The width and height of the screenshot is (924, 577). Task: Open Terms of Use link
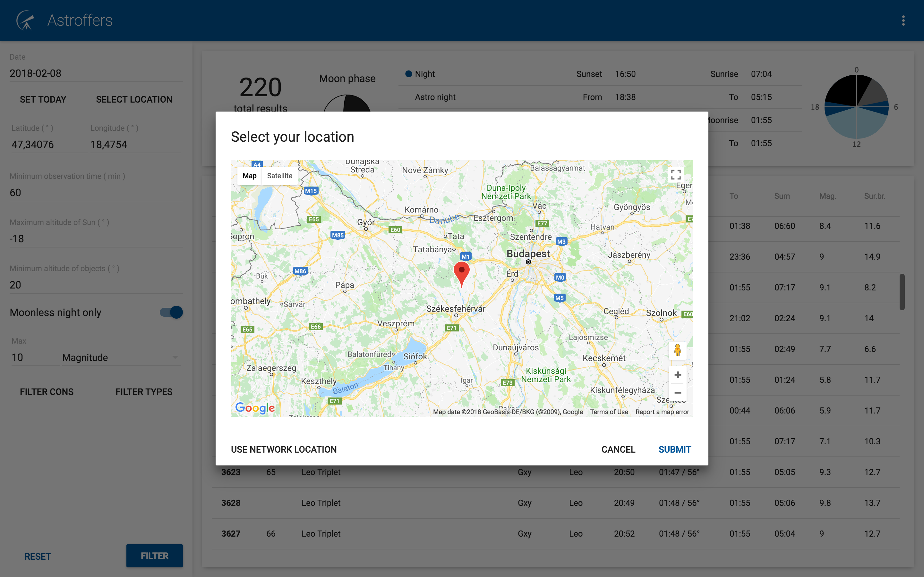pyautogui.click(x=609, y=412)
